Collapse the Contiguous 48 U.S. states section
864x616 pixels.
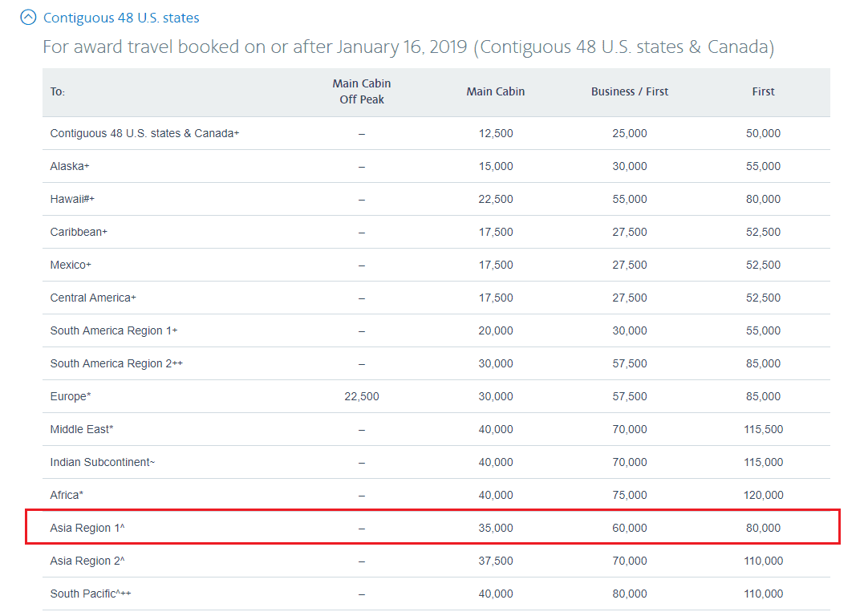pos(29,17)
